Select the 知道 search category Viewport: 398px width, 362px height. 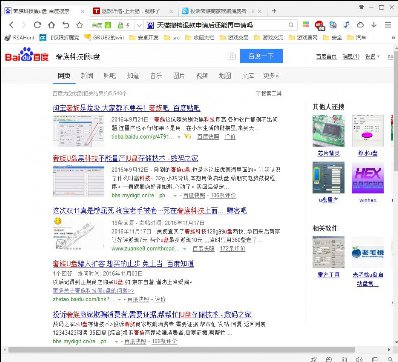(133, 76)
